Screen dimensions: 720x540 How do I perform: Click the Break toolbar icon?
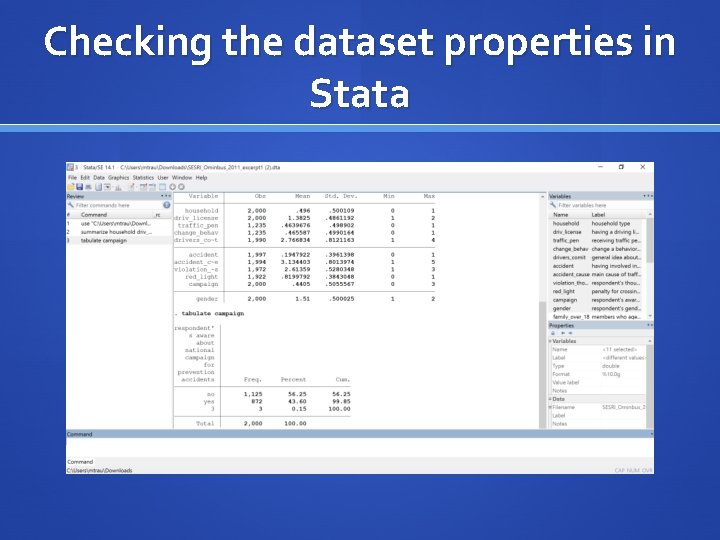click(x=181, y=187)
